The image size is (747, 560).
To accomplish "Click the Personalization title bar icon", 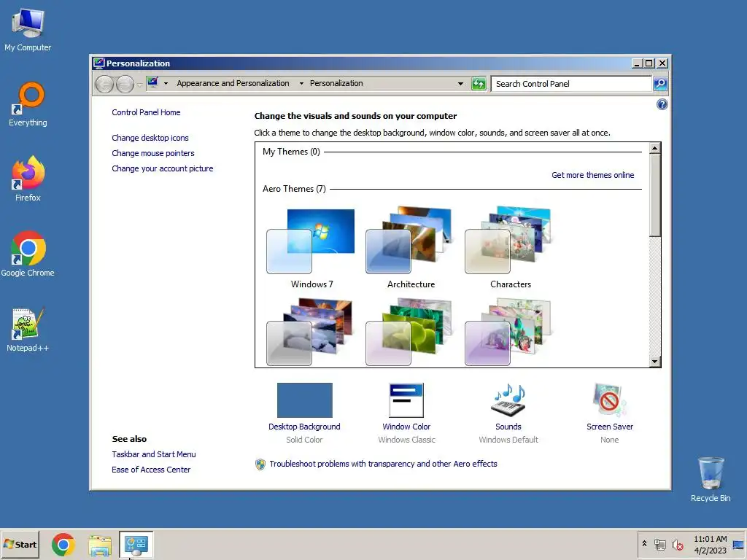I will point(99,63).
